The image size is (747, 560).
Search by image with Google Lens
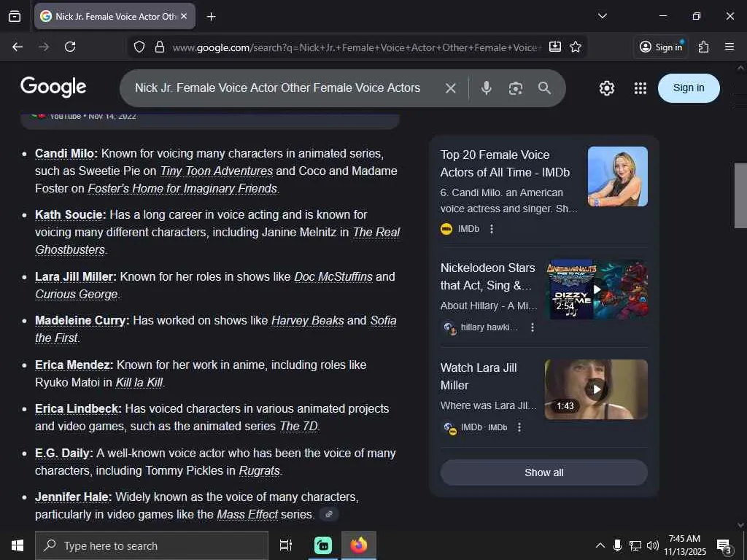pos(516,88)
